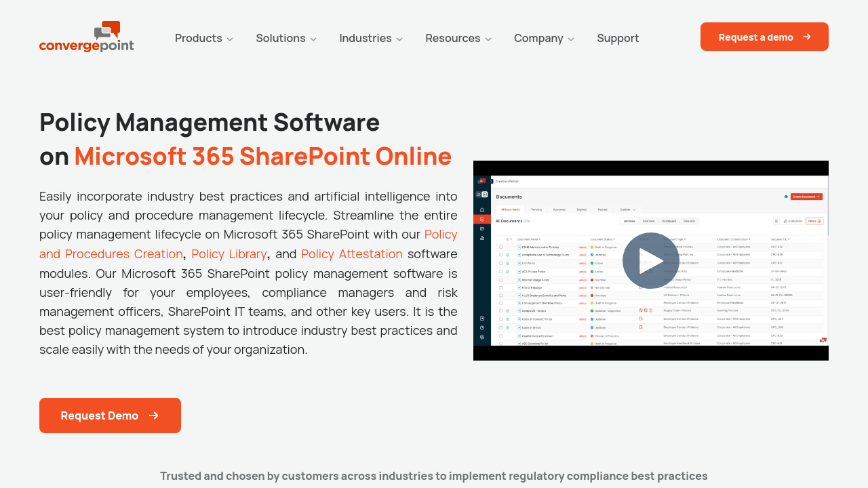
Task: Click the ConvergePoint logo
Action: tap(87, 37)
